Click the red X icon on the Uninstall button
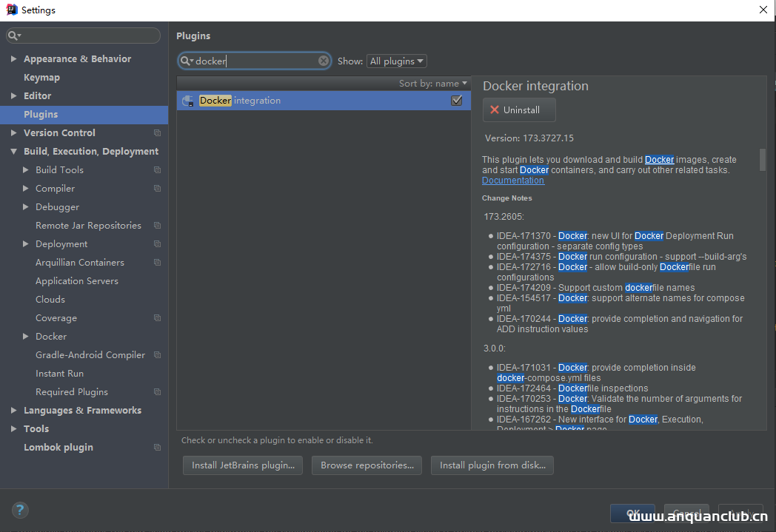The image size is (776, 532). coord(495,109)
